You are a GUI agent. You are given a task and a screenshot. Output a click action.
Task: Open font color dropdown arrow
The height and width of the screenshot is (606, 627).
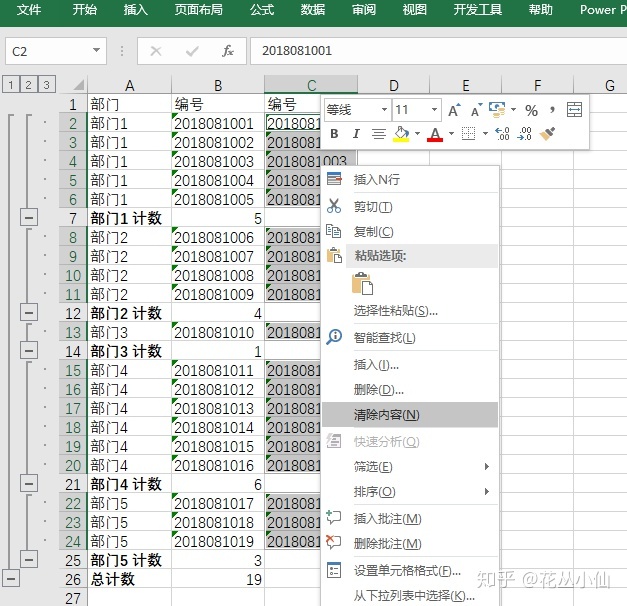[x=451, y=134]
